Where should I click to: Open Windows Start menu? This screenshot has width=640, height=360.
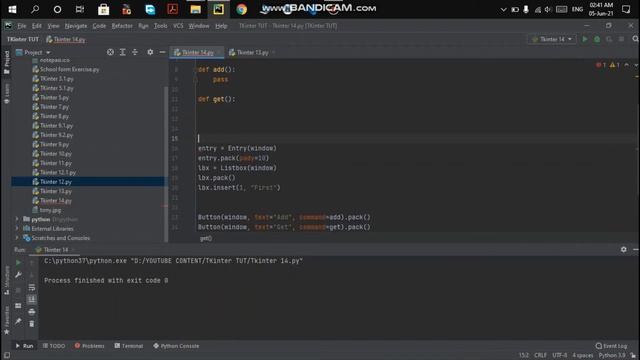pyautogui.click(x=12, y=9)
